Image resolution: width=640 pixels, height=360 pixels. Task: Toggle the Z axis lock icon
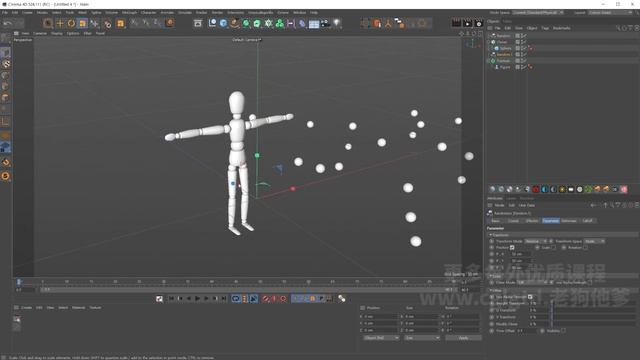157,23
